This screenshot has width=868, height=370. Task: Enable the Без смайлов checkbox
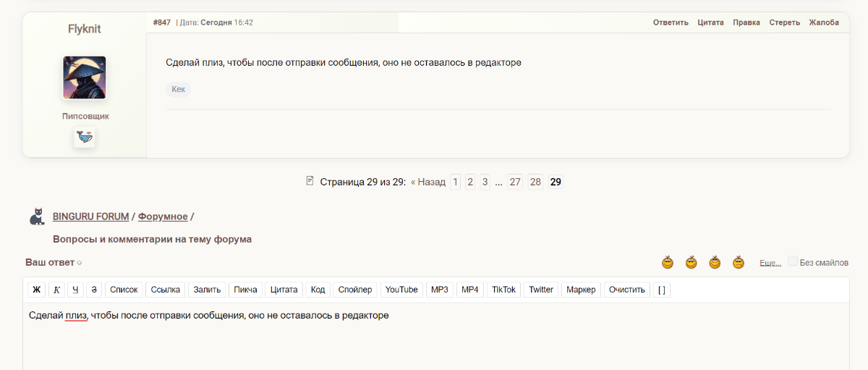(x=793, y=261)
